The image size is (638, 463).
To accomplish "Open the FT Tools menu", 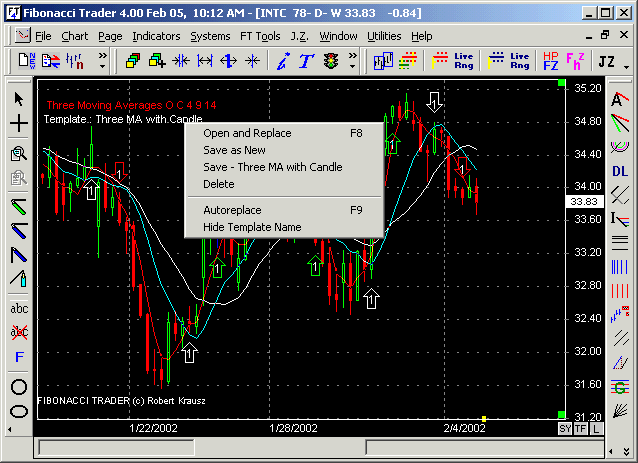I will (x=260, y=36).
